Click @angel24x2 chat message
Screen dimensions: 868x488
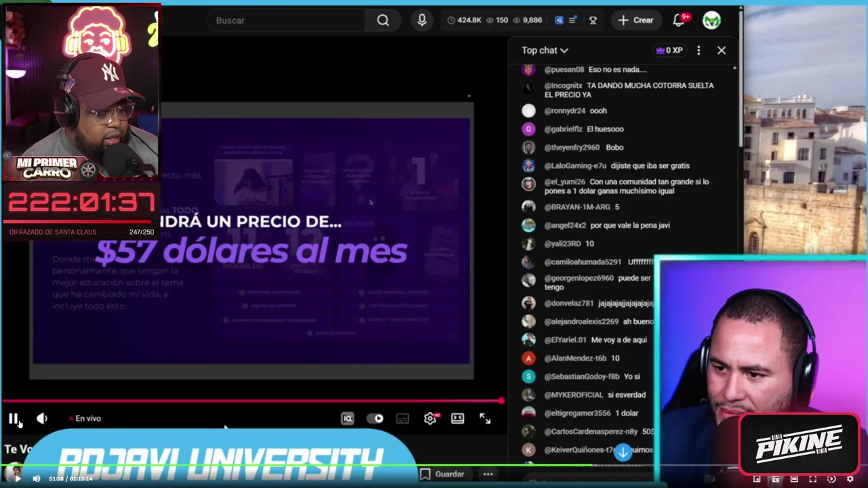click(x=606, y=225)
